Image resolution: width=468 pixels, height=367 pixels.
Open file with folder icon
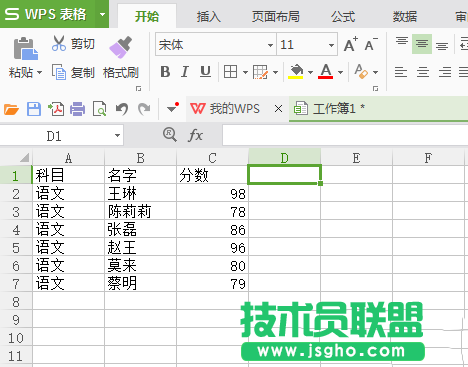point(11,109)
